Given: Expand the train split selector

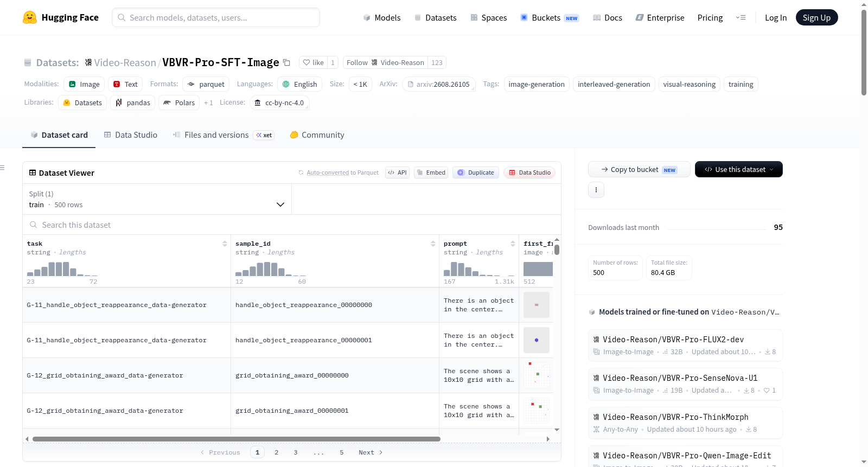Looking at the screenshot, I should point(157,199).
